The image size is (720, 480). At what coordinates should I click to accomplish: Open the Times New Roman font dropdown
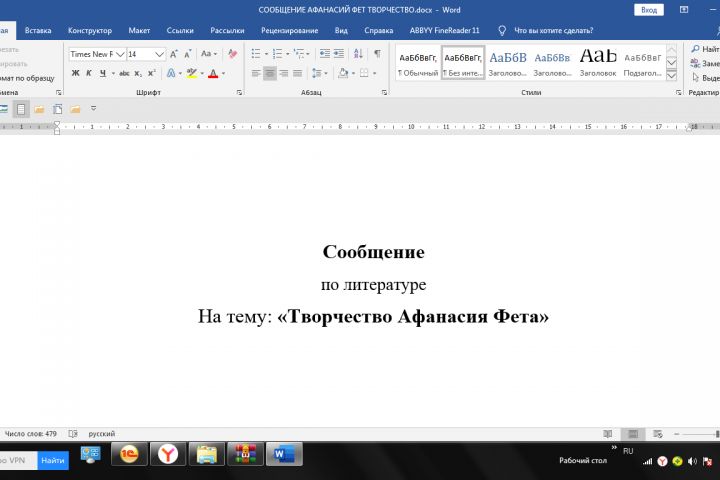point(121,54)
